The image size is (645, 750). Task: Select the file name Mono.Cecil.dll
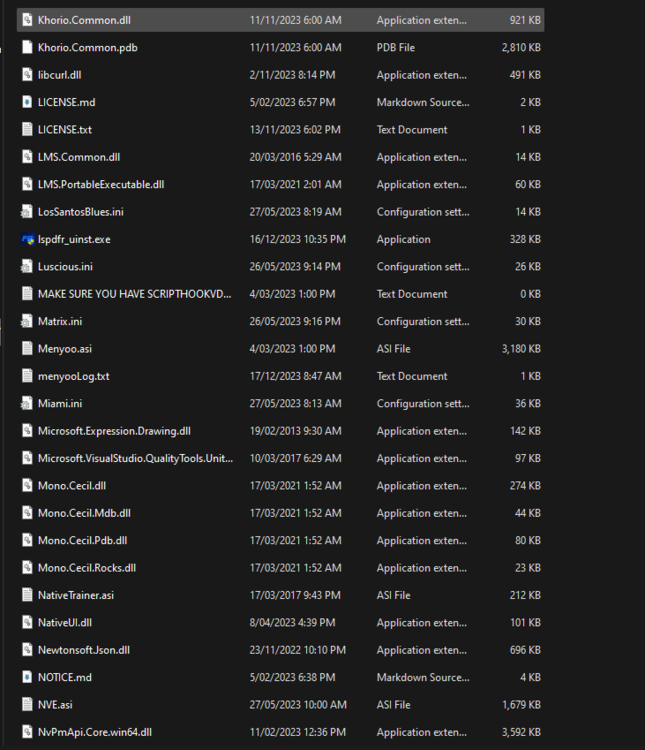(x=72, y=485)
